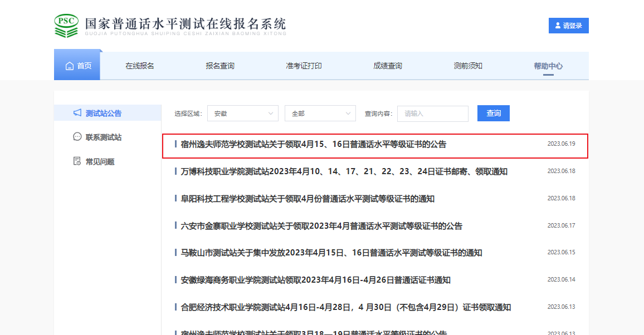644x335 pixels.
Task: Click the chat bubble icon beside 联系测试站
Action: tap(77, 137)
